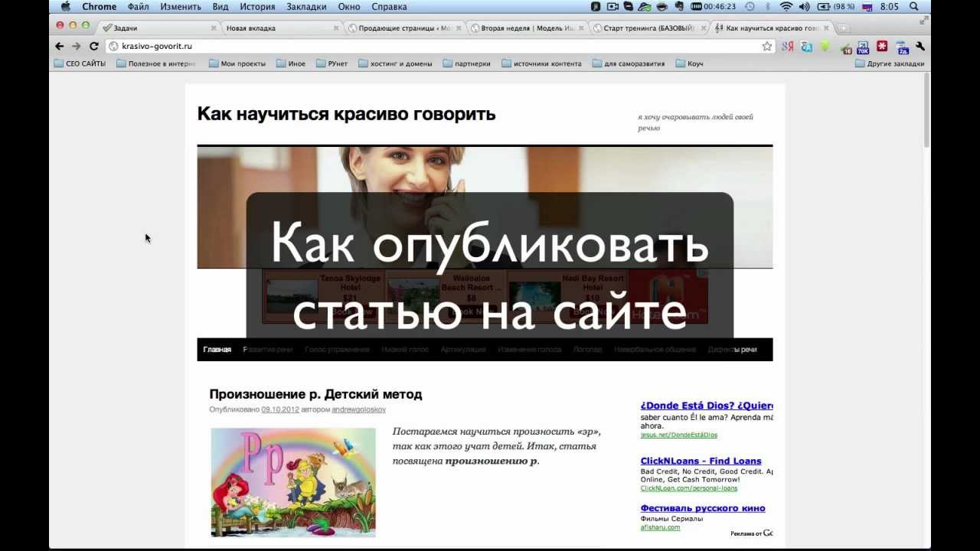Close the Задачи tab
Screen dimensions: 980x551
pyautogui.click(x=214, y=28)
